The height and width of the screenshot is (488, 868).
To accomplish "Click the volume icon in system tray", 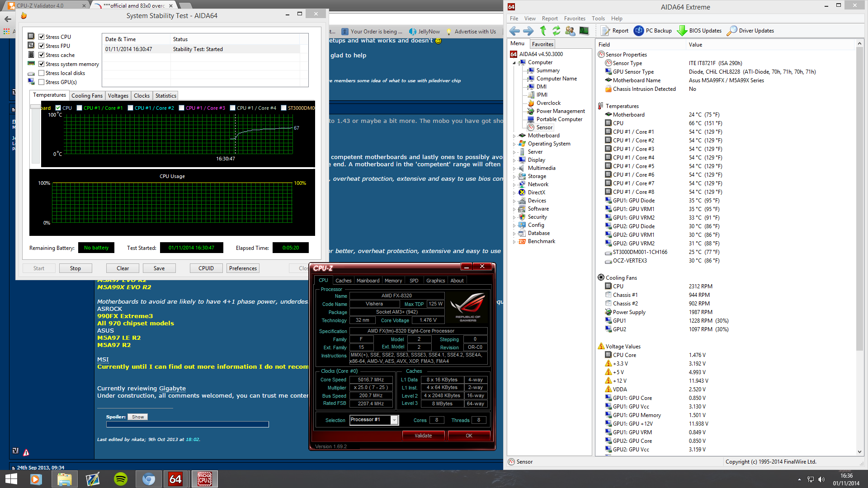I will tap(821, 479).
